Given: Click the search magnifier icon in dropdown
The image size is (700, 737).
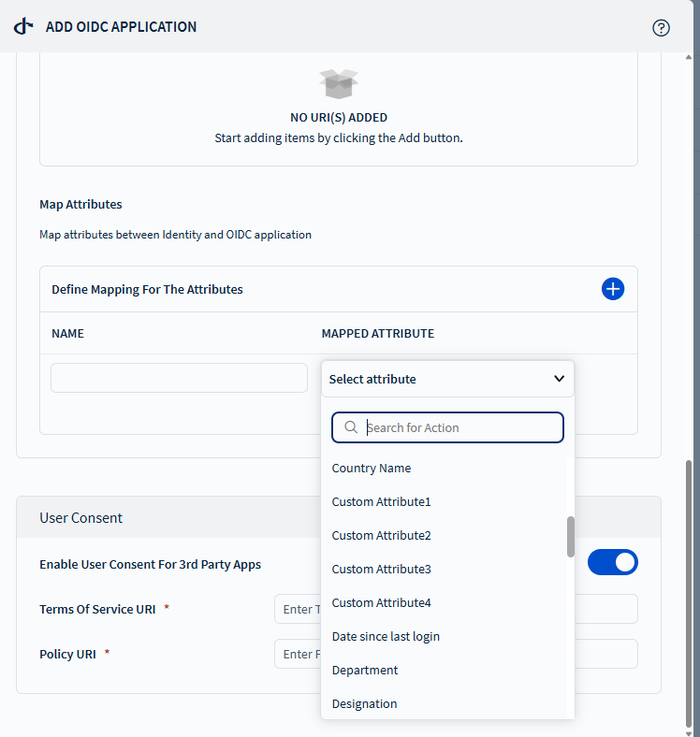Looking at the screenshot, I should [351, 427].
